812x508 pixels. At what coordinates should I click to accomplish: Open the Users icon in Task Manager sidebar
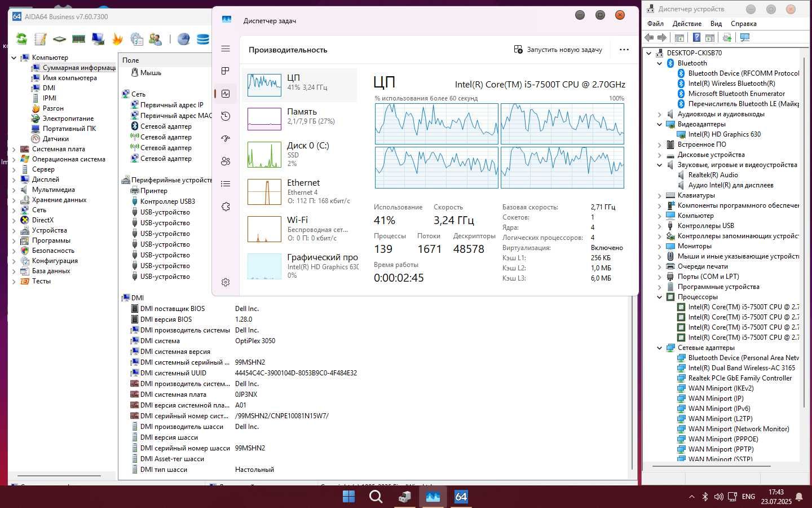point(226,161)
